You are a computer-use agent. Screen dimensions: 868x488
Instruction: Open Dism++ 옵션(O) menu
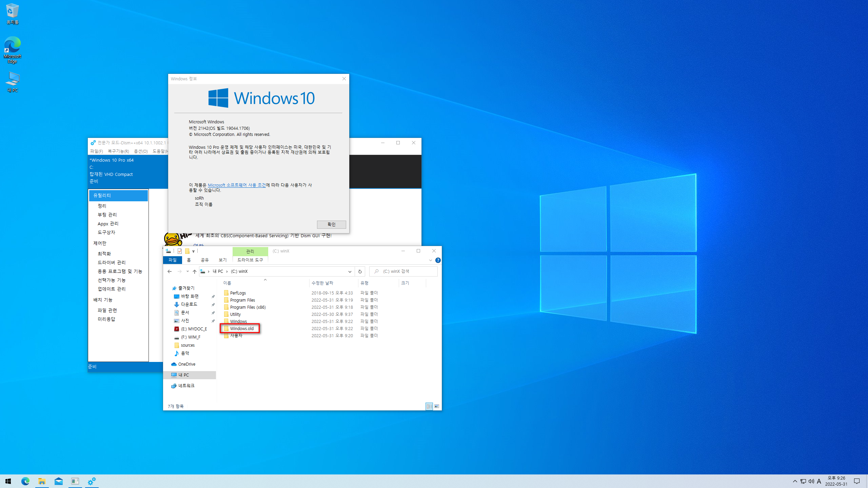(141, 151)
